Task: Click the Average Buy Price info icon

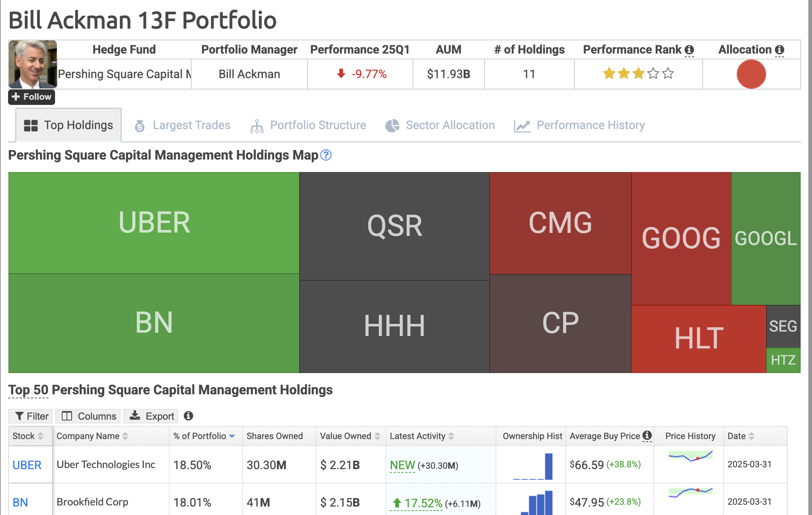Action: (x=647, y=435)
